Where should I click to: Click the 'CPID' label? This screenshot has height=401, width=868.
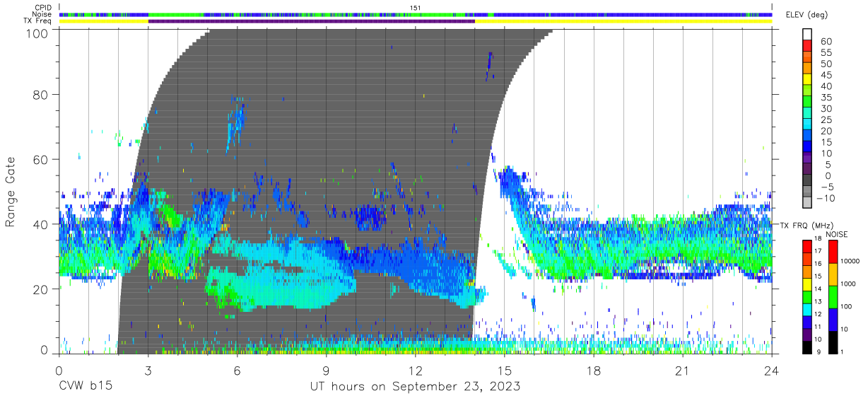click(x=42, y=8)
